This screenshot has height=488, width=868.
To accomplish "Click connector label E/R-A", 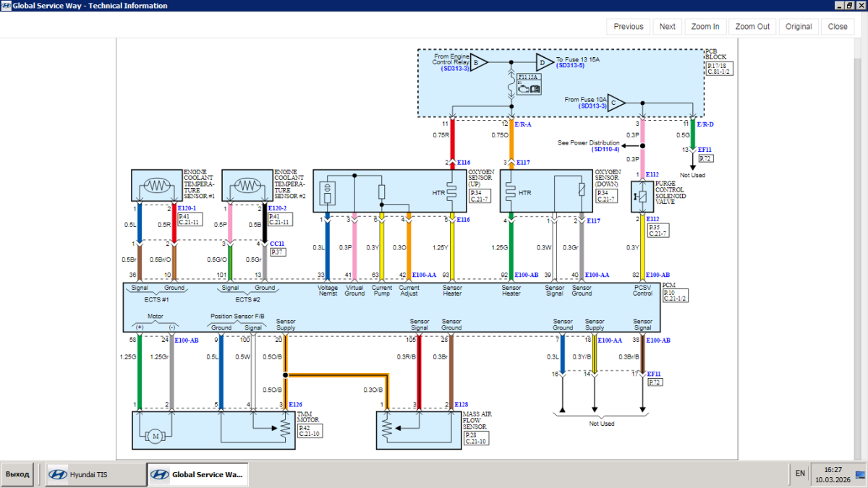I will click(523, 124).
